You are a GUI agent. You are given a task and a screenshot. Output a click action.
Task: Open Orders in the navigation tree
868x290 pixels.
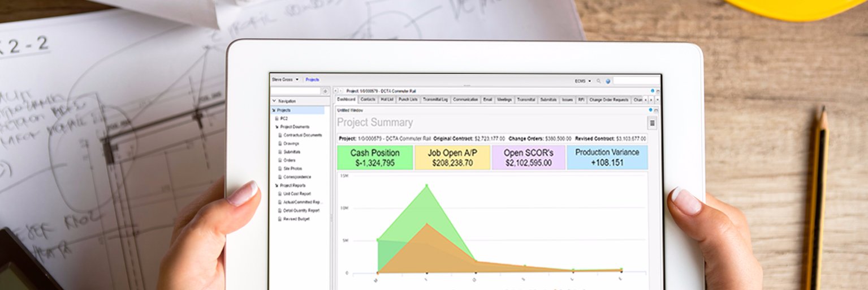point(290,160)
